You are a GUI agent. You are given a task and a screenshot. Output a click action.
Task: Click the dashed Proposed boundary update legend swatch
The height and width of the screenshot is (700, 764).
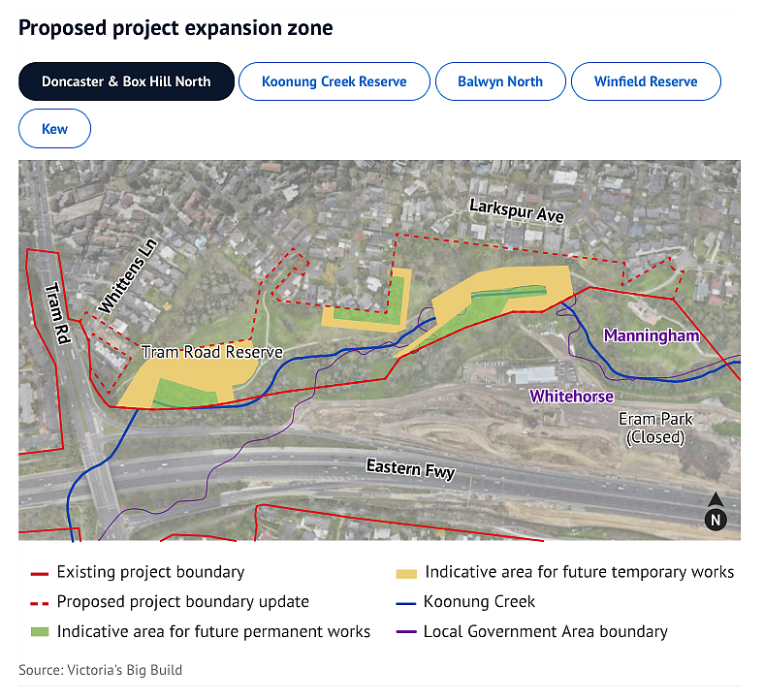tap(40, 604)
